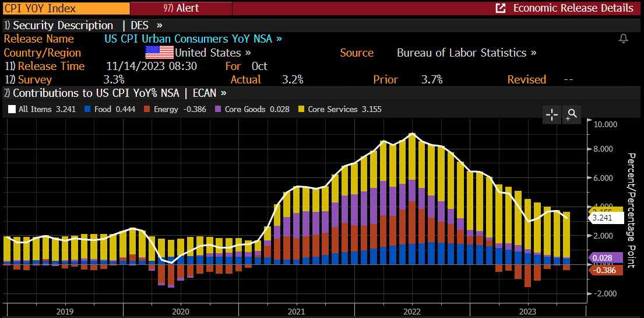This screenshot has width=644, height=318.
Task: Open US CPI Urban Consumers YoY NSA link
Action: pyautogui.click(x=193, y=39)
